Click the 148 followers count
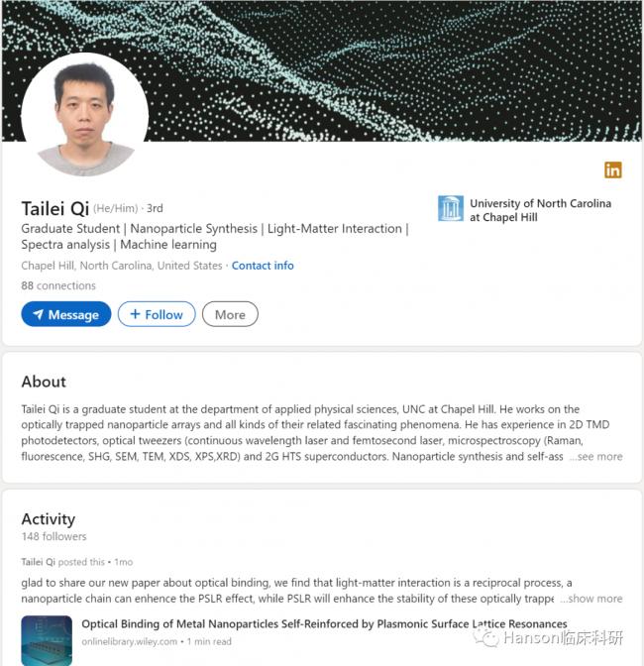644x666 pixels. point(54,536)
